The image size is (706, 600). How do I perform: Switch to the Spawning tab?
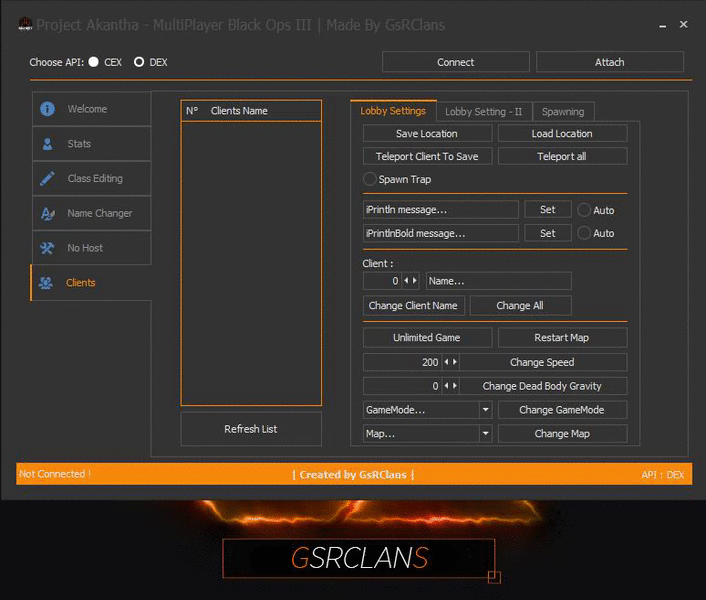tap(563, 112)
